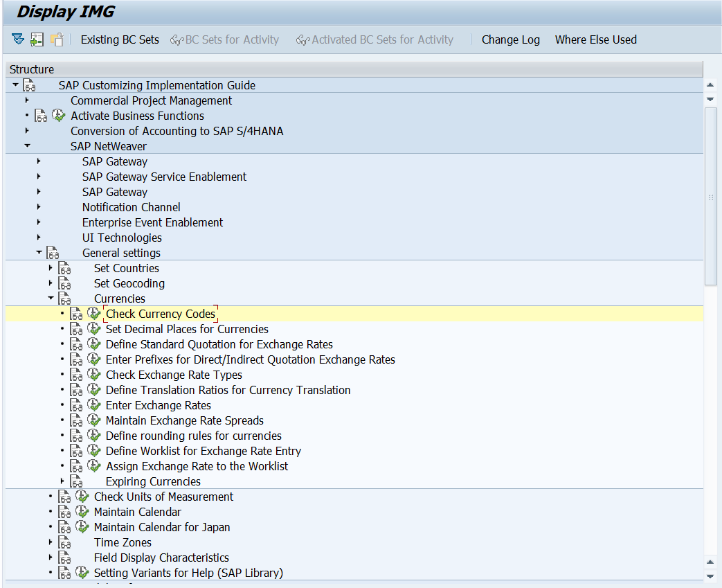722x588 pixels.
Task: Click the release notes toolbar icon
Action: [x=57, y=39]
